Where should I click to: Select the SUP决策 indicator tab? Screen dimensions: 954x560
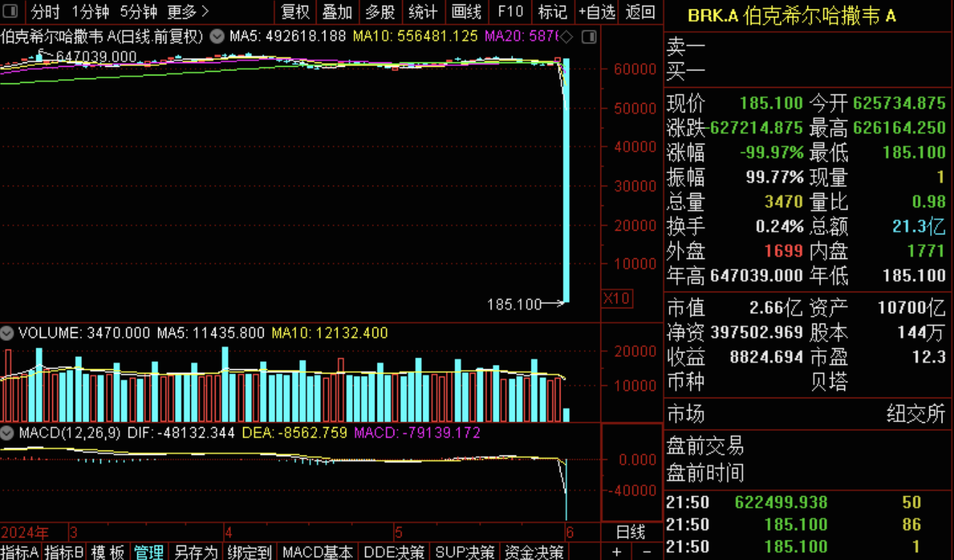point(465,552)
